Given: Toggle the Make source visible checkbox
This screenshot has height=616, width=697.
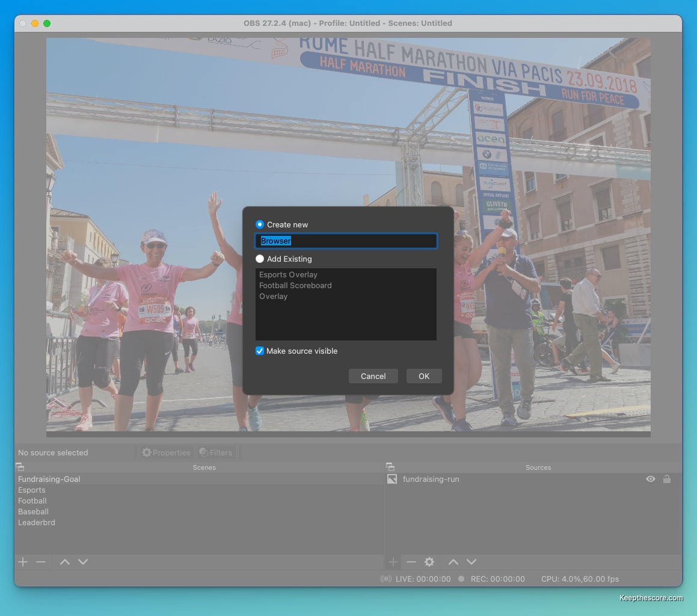Looking at the screenshot, I should click(260, 351).
